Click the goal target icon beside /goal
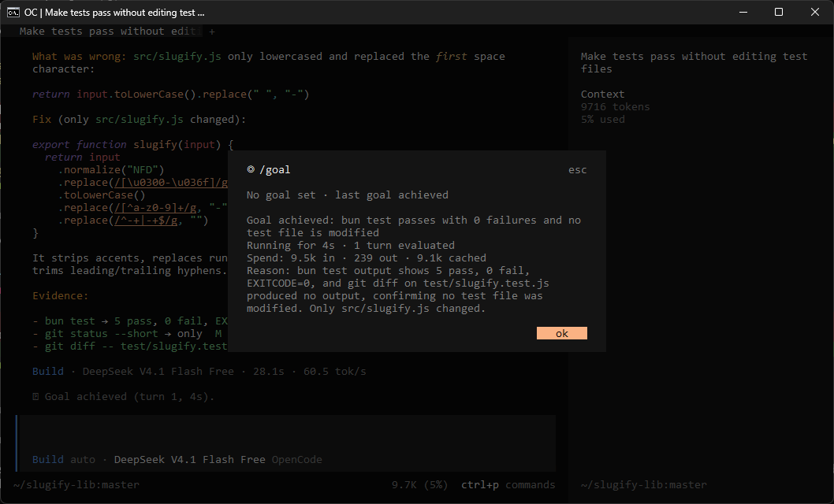The height and width of the screenshot is (504, 834). click(x=251, y=169)
